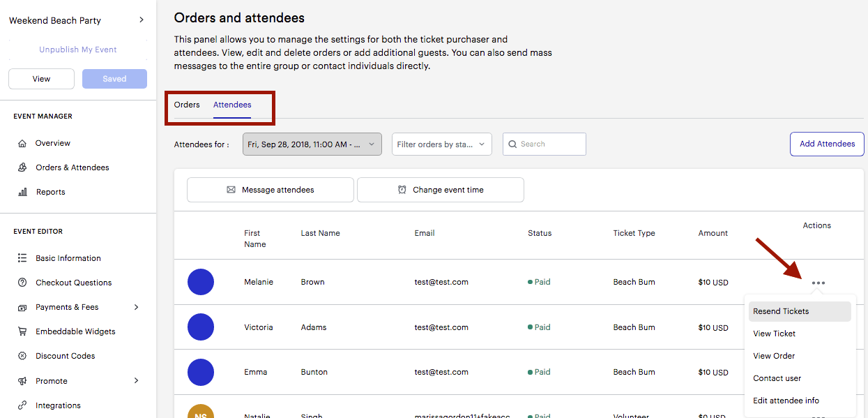The image size is (868, 418).
Task: Click the Overview home icon in sidebar
Action: click(x=22, y=143)
